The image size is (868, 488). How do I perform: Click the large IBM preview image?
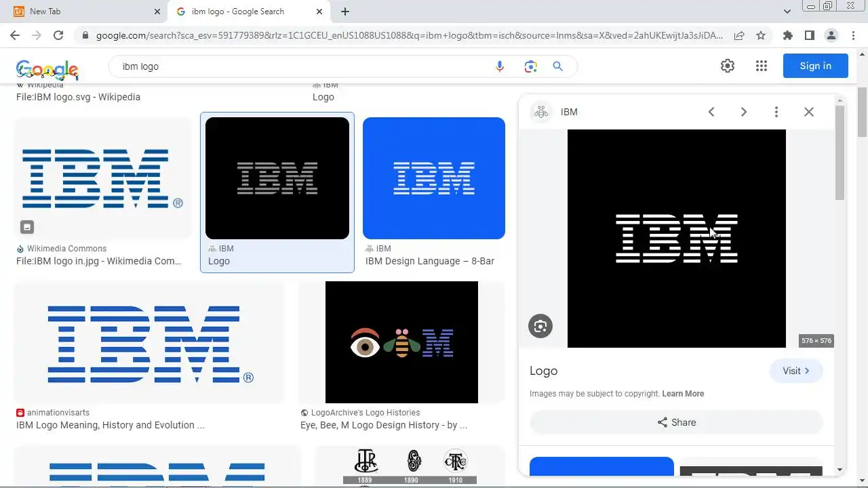click(x=677, y=239)
